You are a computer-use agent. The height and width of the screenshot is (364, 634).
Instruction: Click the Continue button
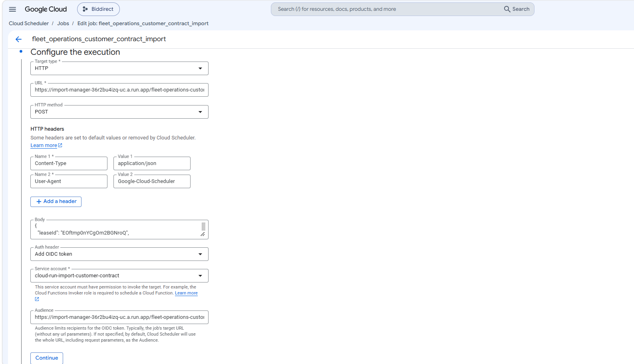47,358
